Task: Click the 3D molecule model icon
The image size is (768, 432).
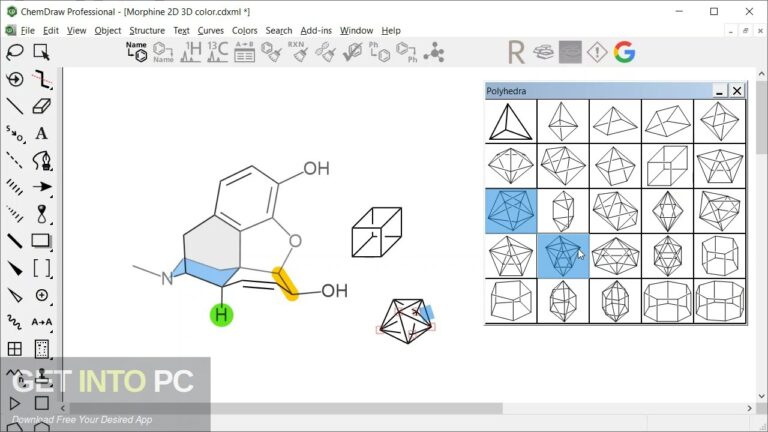Action: [434, 52]
